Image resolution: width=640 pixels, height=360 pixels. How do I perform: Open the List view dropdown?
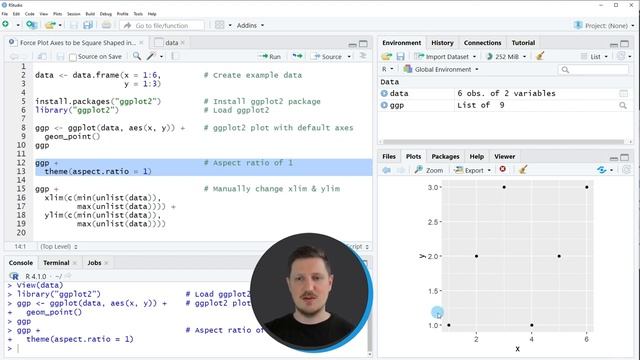pyautogui.click(x=594, y=56)
